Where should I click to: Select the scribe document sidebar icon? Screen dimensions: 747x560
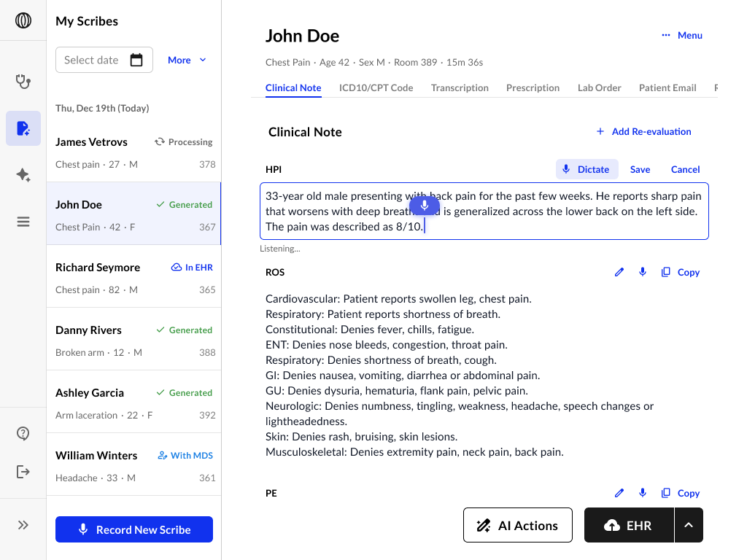click(23, 128)
